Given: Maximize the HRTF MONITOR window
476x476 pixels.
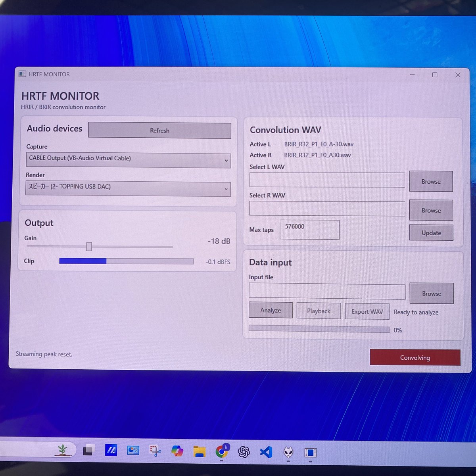Looking at the screenshot, I should [435, 75].
